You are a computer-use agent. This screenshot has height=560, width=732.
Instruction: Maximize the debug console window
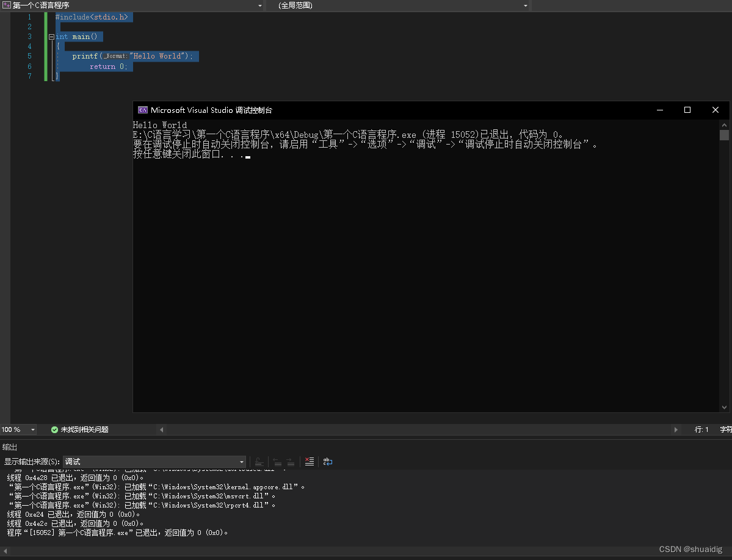tap(687, 110)
